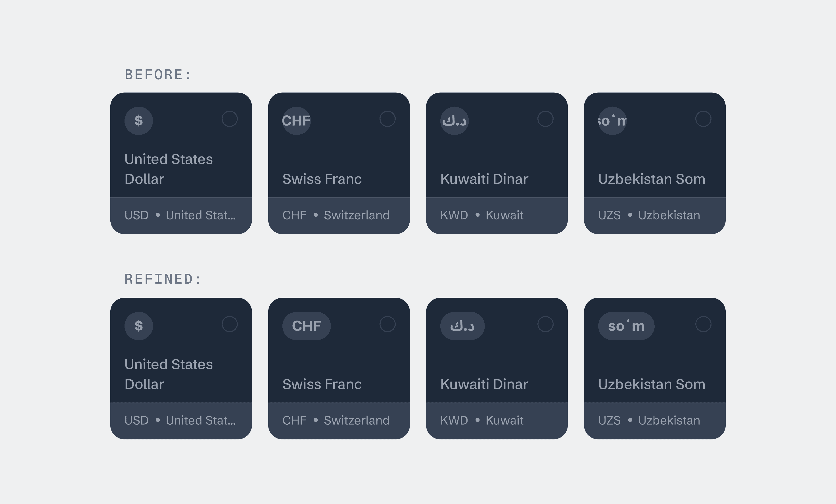Screen dimensions: 836x504
Task: Click 'United States Dollar' title in Refined row
Action: (x=169, y=374)
